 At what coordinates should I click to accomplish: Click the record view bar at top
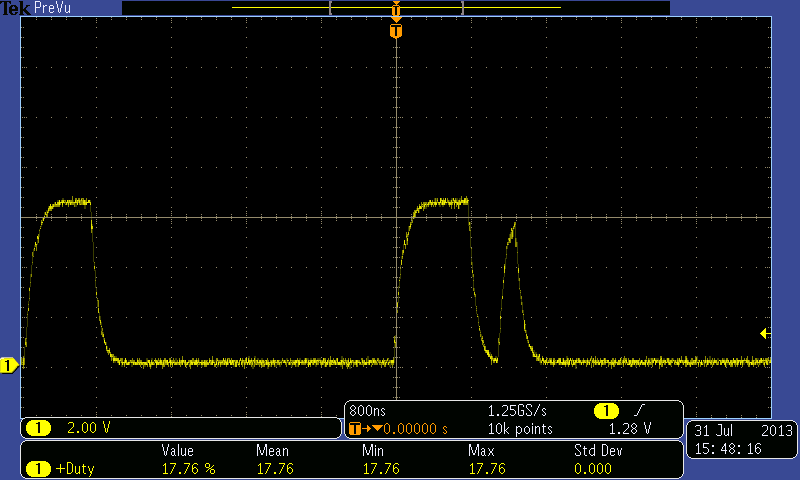point(396,8)
